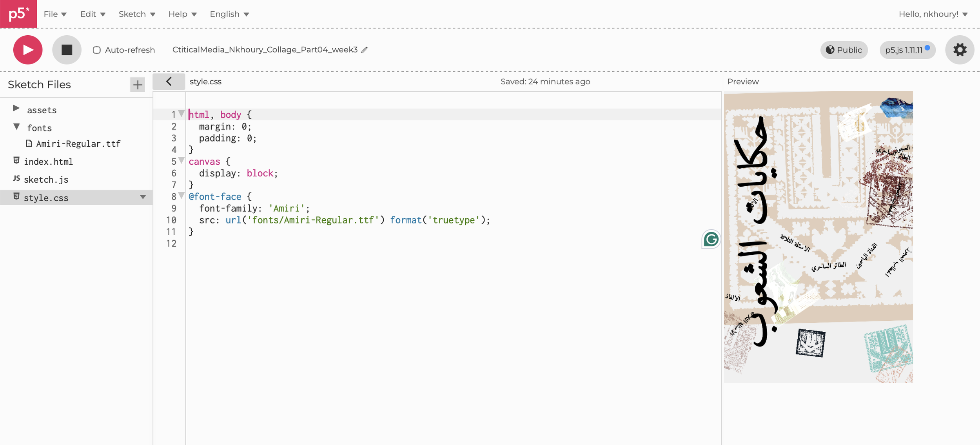This screenshot has height=445, width=980.
Task: Click the 'fonts/Amiri-Regular.ttf' url string
Action: point(313,220)
